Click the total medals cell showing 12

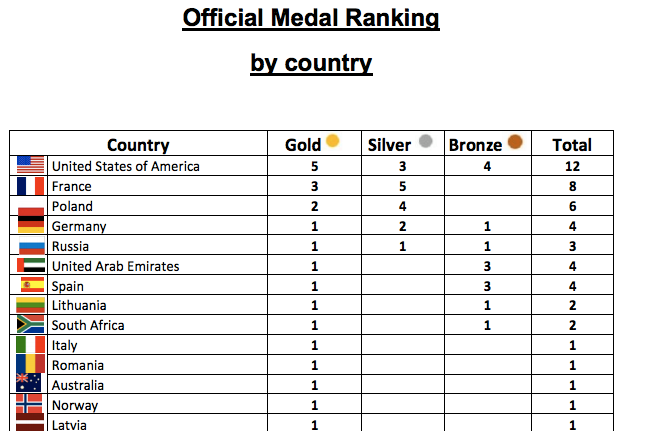pos(572,166)
